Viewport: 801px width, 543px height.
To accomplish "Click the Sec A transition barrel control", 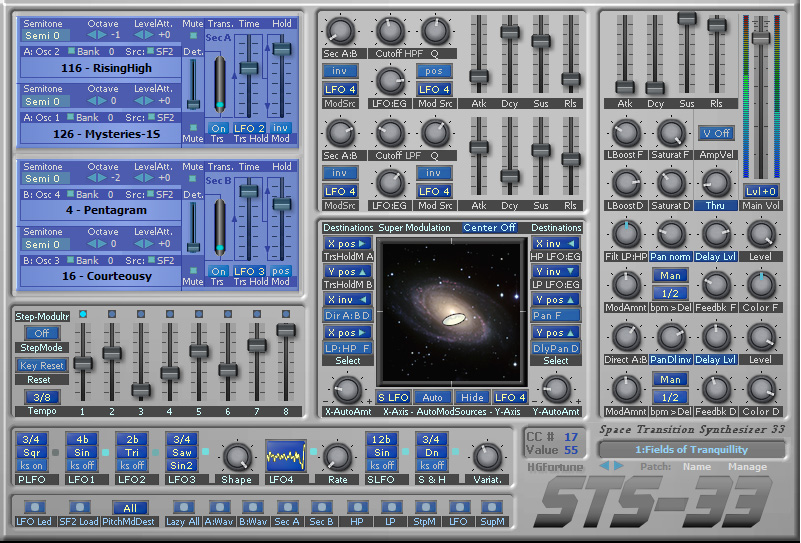I will 220,84.
